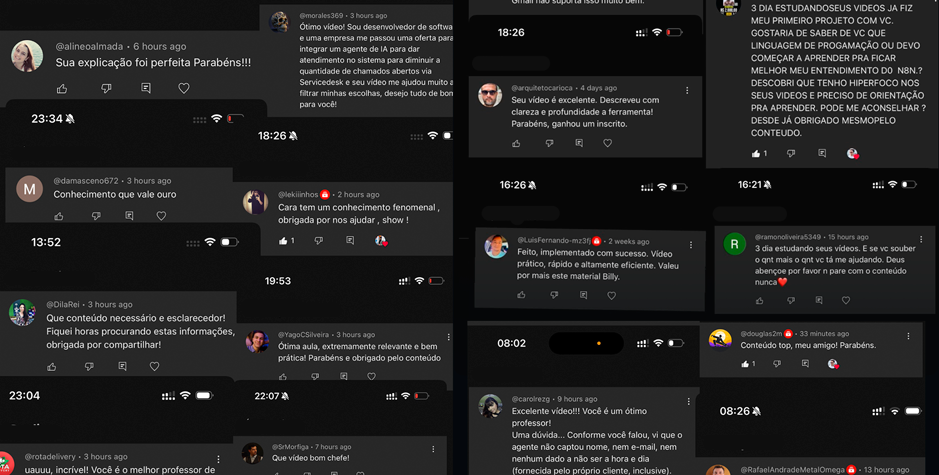Dislike the @alineoalmada comment
Viewport: 939px width, 475px height.
[x=106, y=89]
